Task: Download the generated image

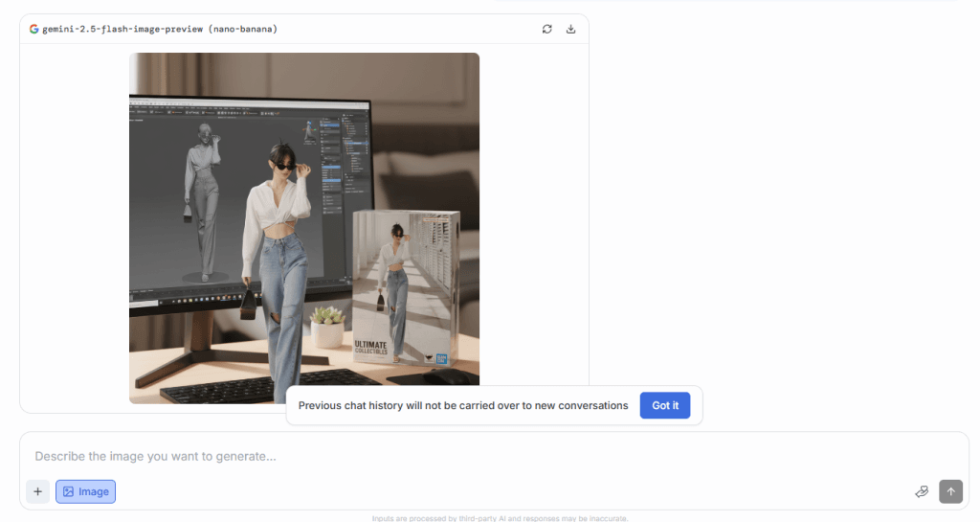Action: click(x=571, y=29)
